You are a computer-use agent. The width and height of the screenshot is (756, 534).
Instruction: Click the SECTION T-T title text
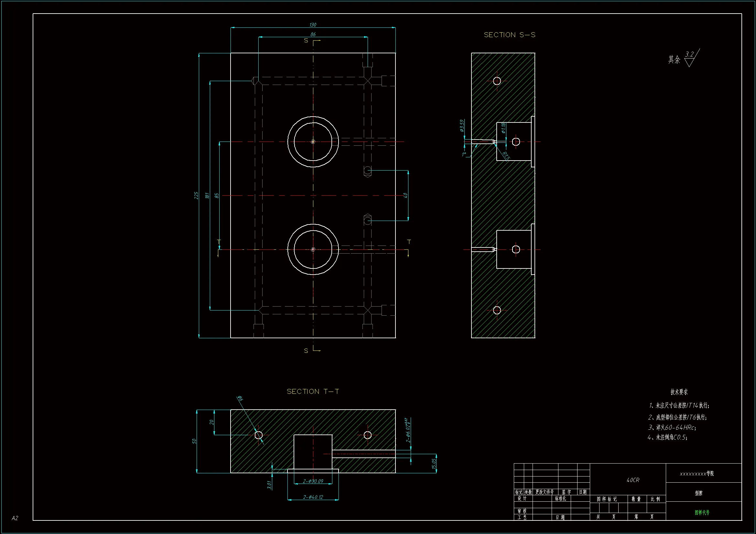coord(312,392)
